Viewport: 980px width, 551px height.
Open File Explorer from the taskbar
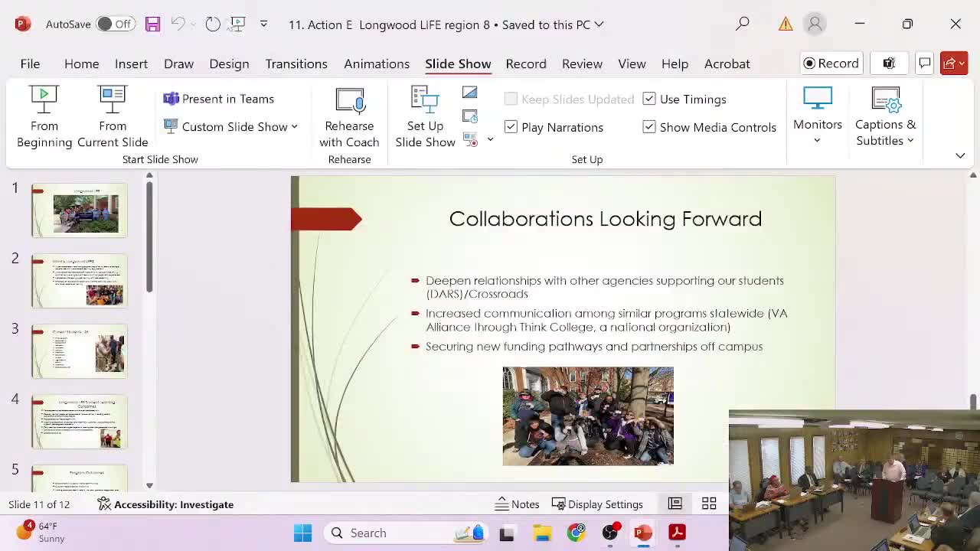(x=542, y=533)
